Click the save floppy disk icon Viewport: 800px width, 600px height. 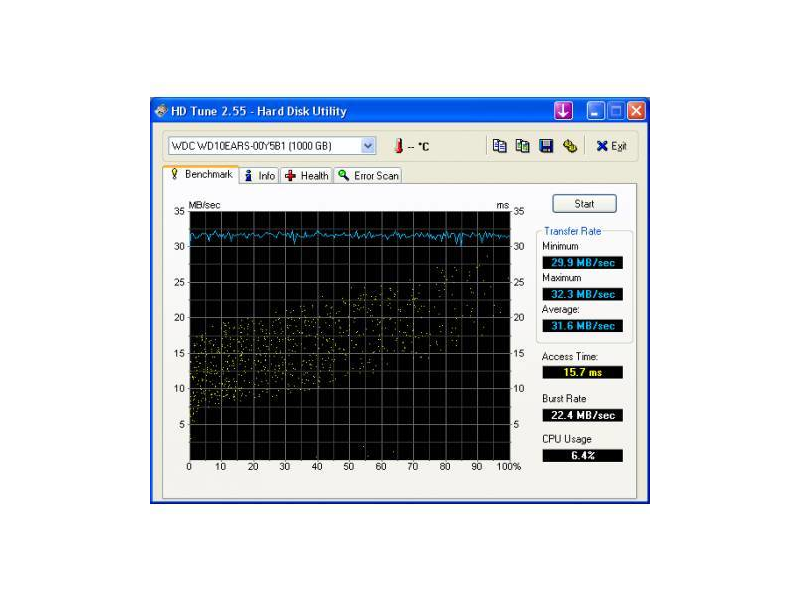546,146
